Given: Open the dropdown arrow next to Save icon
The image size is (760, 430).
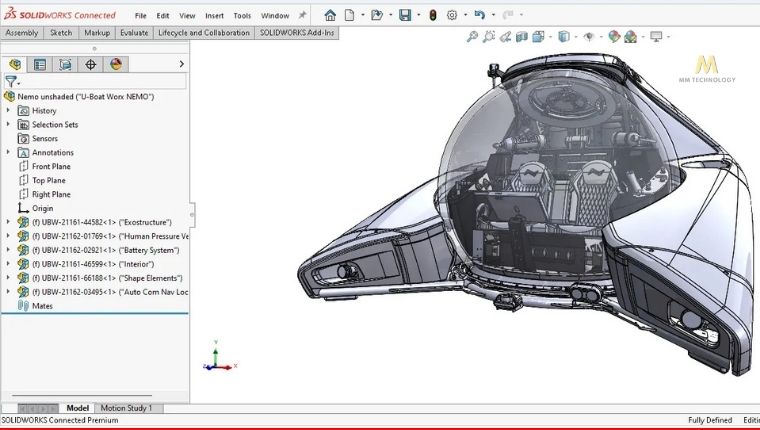Looking at the screenshot, I should pos(418,15).
